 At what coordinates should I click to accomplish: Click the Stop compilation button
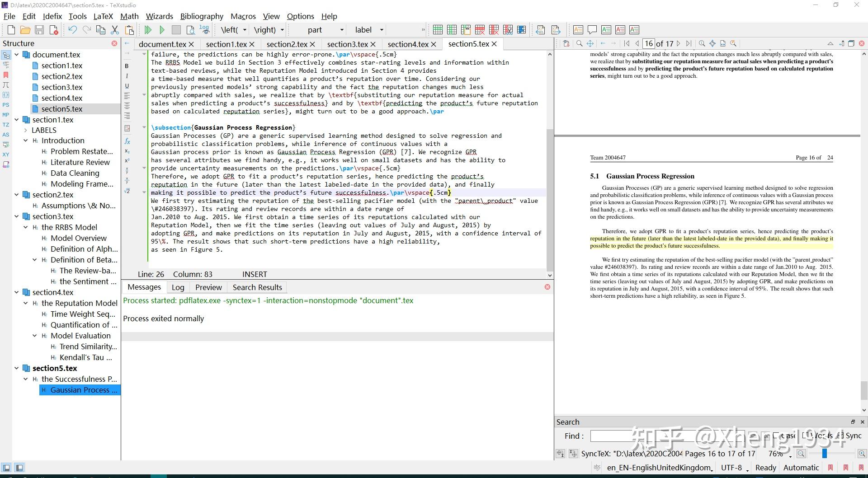pyautogui.click(x=176, y=30)
